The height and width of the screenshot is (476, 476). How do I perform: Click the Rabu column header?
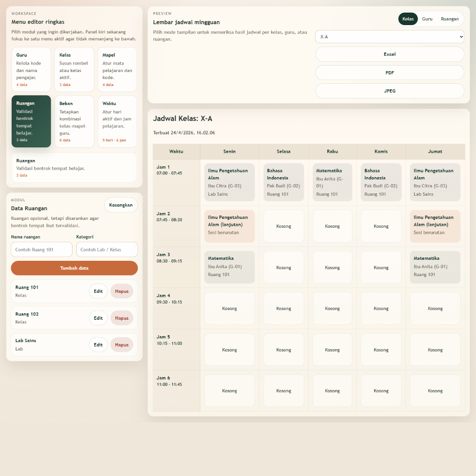click(332, 152)
